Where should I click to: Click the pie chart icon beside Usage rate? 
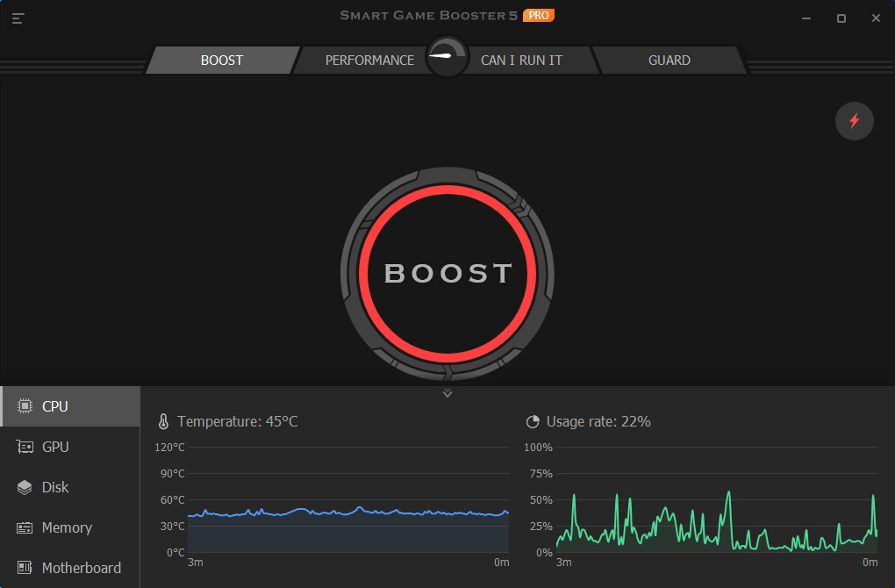point(533,421)
